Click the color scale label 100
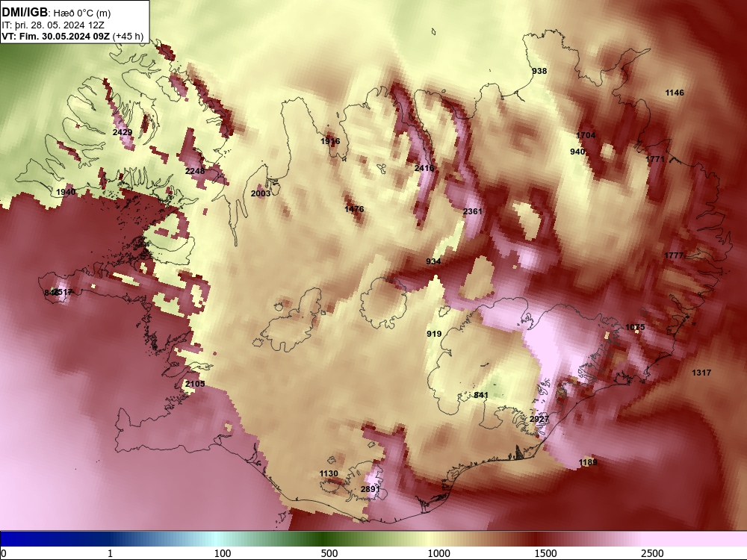The image size is (747, 560). 223,553
